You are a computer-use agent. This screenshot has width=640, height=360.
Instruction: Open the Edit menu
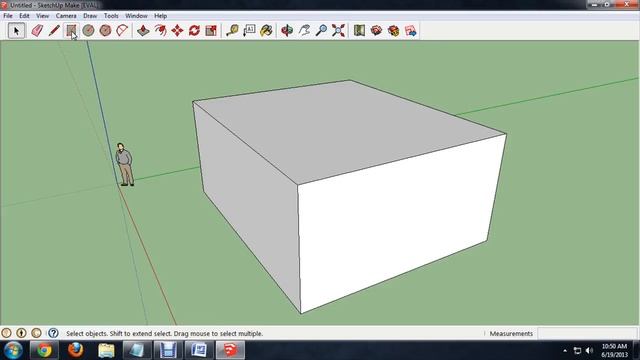point(24,16)
